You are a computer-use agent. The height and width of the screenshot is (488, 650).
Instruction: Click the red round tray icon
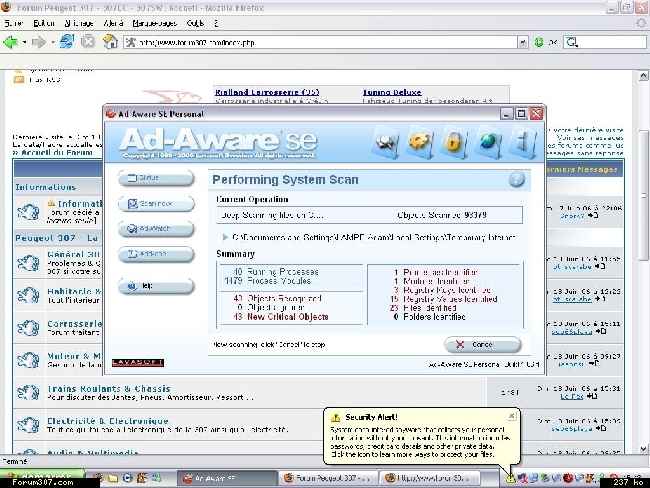pyautogui.click(x=568, y=478)
